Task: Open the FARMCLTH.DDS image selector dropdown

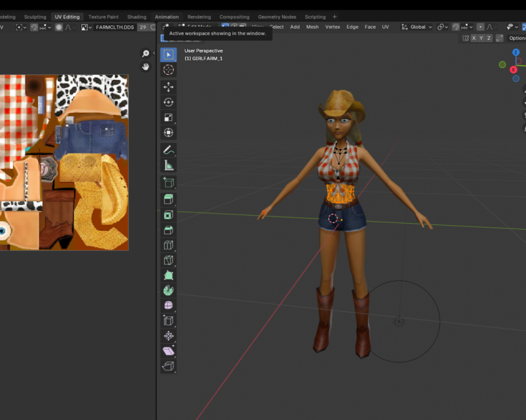Action: pos(86,27)
